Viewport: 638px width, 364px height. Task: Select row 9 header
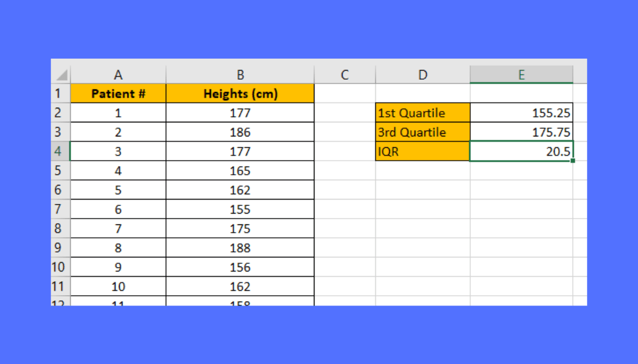[x=61, y=248]
